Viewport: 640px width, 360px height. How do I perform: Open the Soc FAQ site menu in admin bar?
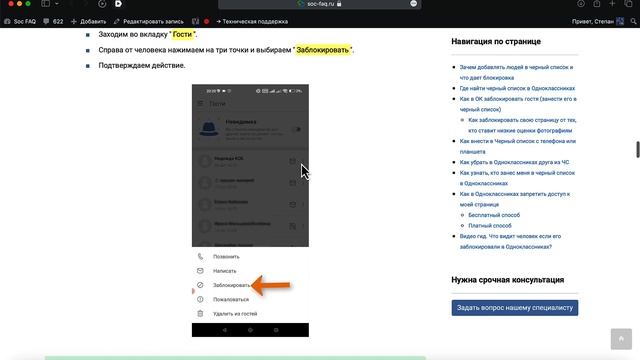[20, 21]
